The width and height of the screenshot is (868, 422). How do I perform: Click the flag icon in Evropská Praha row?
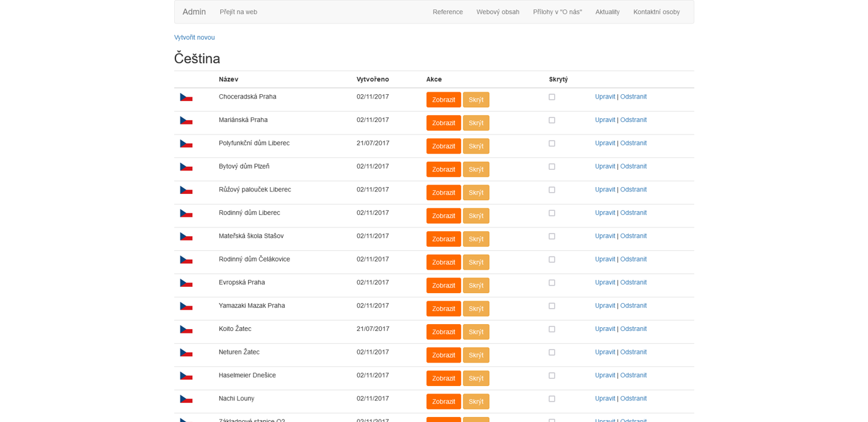point(186,283)
